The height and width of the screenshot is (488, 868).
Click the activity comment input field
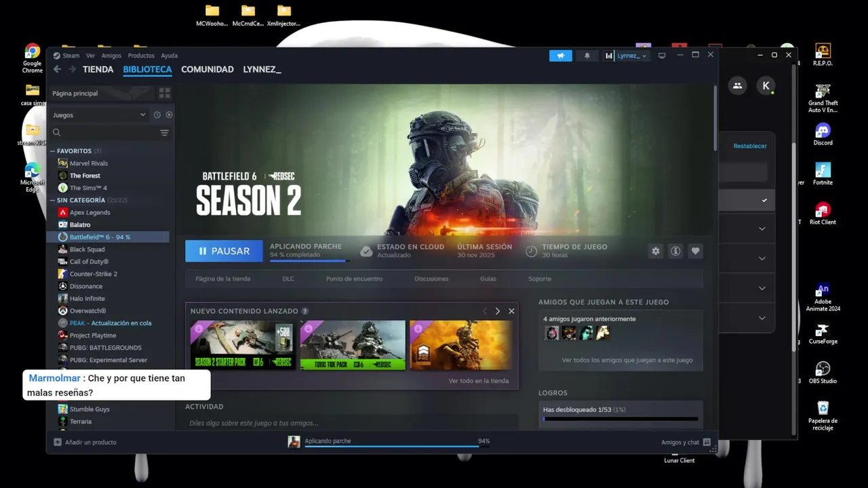pos(351,423)
